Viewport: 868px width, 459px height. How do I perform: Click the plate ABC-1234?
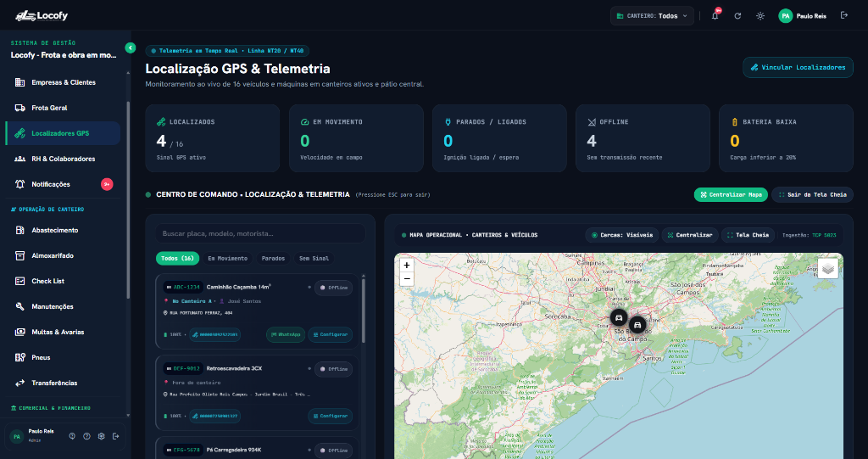click(x=183, y=287)
